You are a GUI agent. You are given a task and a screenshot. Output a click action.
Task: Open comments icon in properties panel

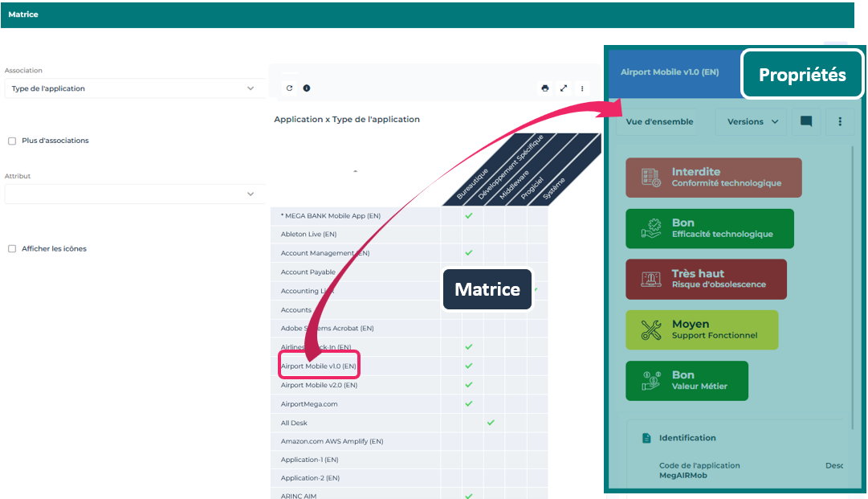click(x=806, y=122)
